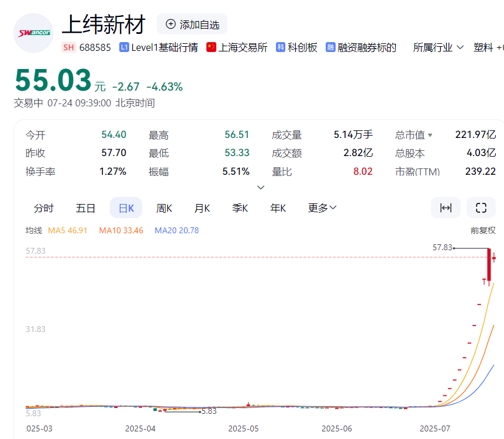Switch to the 月K chart tab

(x=202, y=208)
